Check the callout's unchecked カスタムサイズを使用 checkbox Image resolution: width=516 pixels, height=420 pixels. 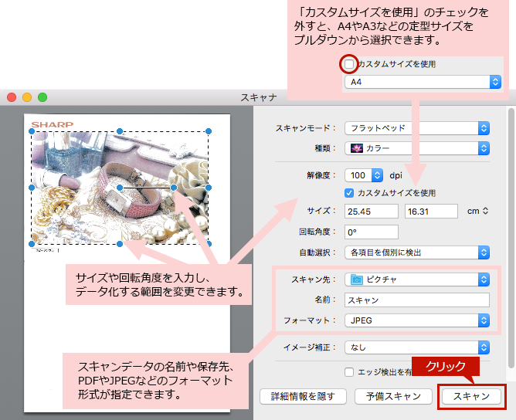(349, 64)
